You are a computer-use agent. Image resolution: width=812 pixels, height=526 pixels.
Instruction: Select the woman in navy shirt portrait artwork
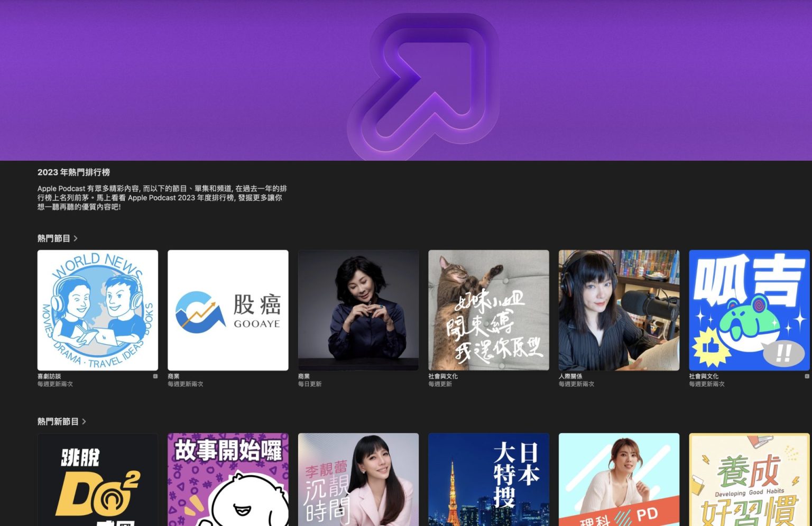[358, 310]
